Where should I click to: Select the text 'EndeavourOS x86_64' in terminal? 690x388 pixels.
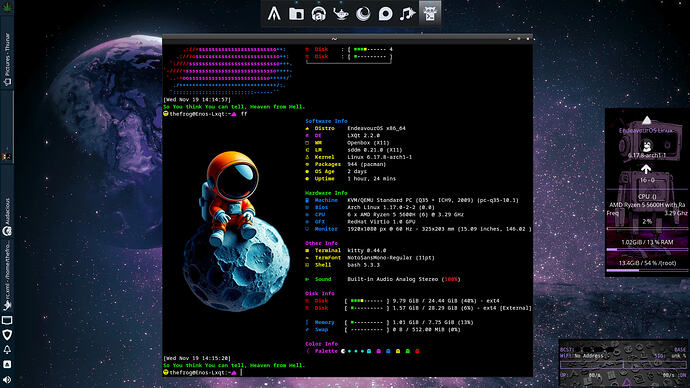376,128
